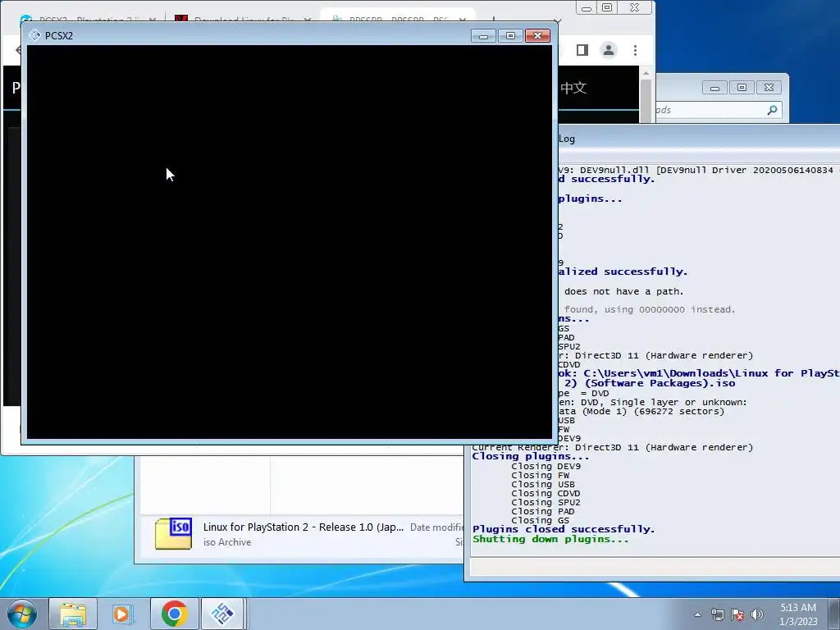Screen dimensions: 840x630
Task: Maximize the Chrome window
Action: [607, 8]
